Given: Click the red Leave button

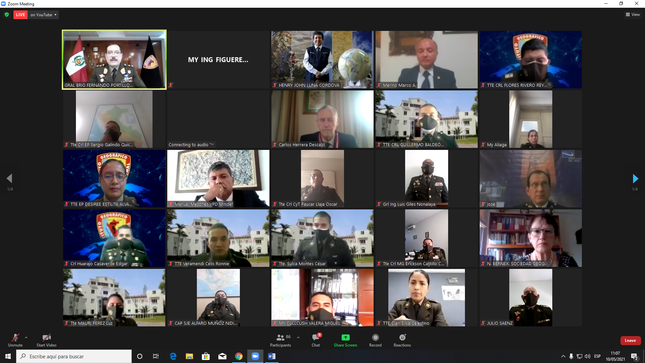Looking at the screenshot, I should [630, 340].
